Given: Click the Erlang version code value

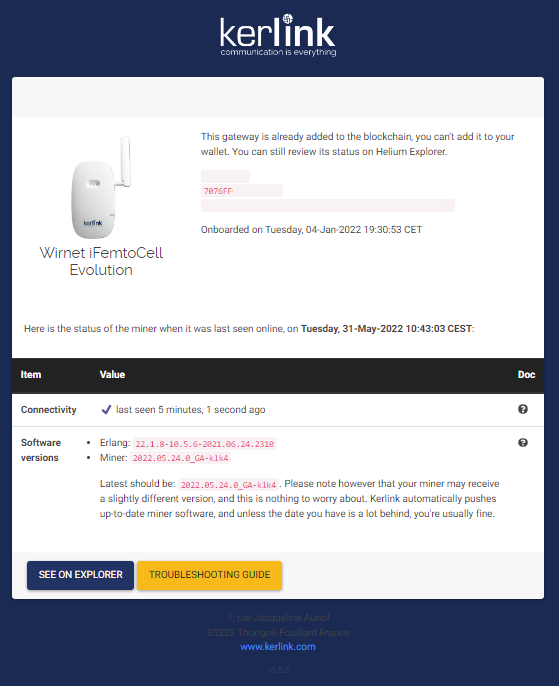Looking at the screenshot, I should 205,444.
